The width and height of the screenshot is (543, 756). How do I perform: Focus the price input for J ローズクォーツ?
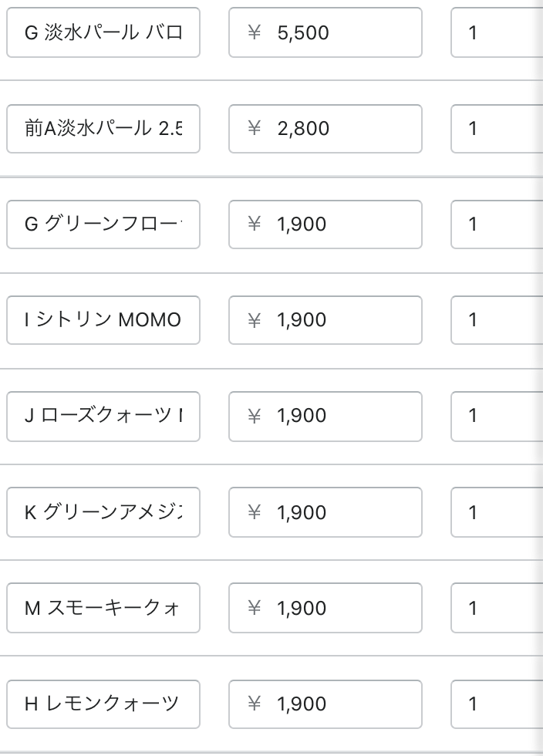pyautogui.click(x=325, y=416)
